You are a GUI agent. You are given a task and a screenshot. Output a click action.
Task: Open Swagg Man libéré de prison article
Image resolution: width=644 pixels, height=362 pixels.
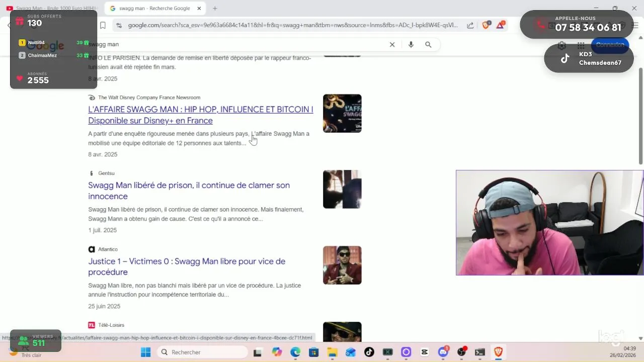(189, 191)
